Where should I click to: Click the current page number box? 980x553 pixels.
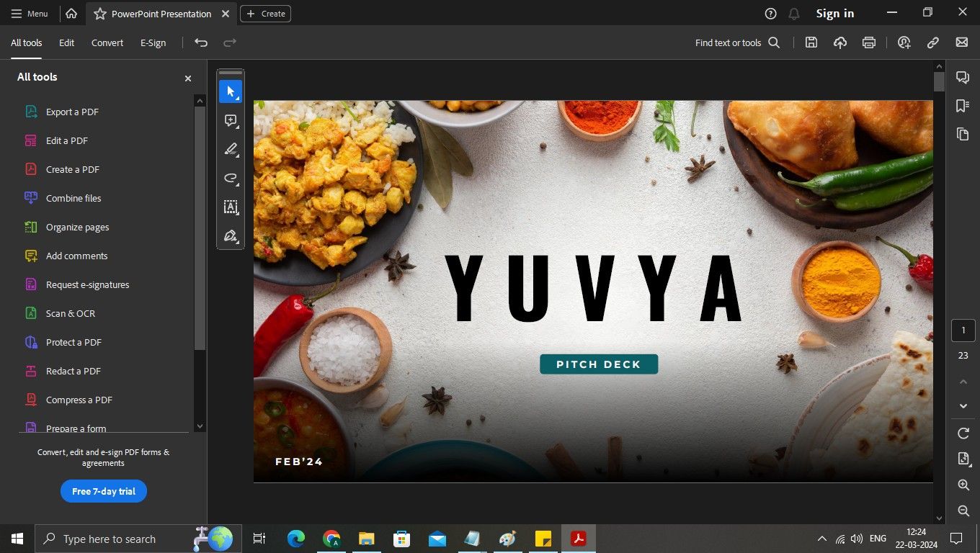tap(963, 331)
